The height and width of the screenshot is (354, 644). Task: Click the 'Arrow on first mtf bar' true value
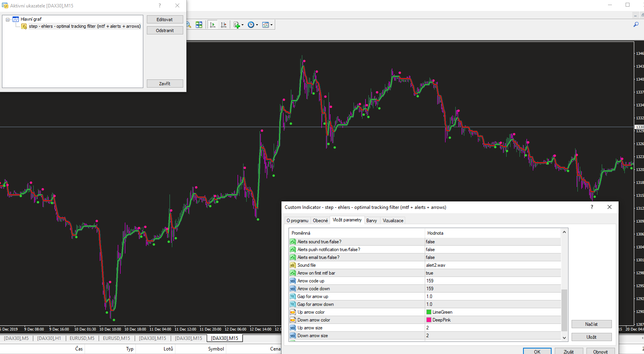[x=429, y=273]
